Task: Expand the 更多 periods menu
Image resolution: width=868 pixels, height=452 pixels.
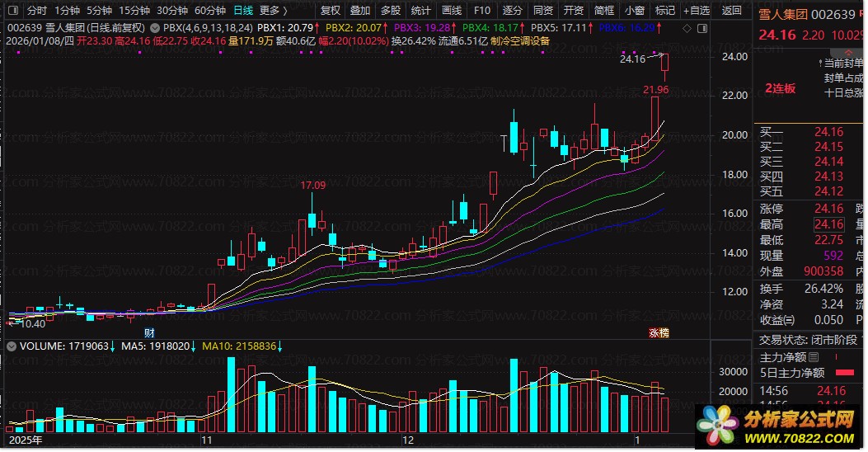Action: pyautogui.click(x=274, y=10)
